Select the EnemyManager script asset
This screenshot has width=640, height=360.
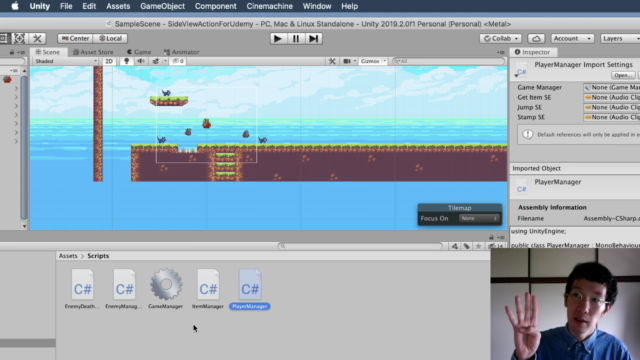(124, 289)
